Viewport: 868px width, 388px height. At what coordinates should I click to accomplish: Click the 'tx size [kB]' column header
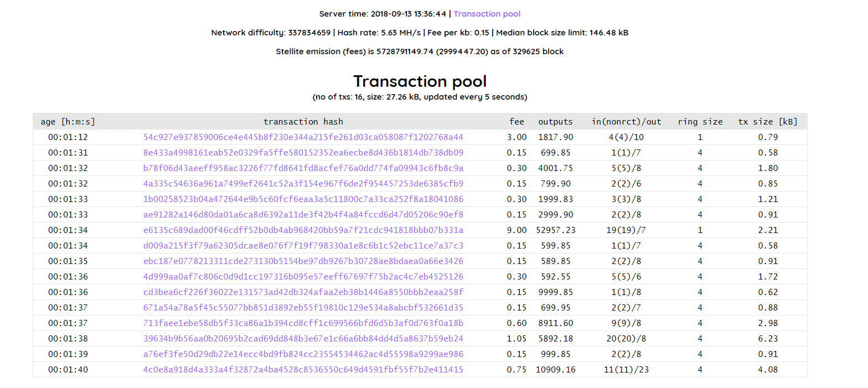pyautogui.click(x=768, y=122)
